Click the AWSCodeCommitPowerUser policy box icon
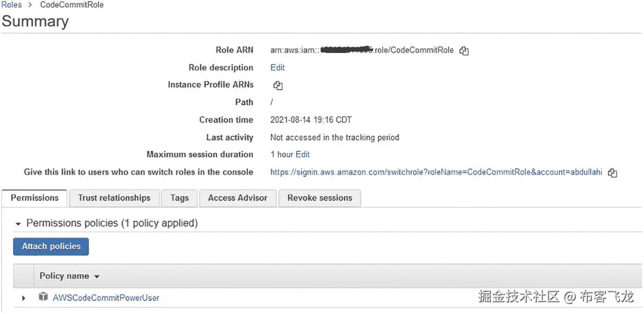 (x=44, y=297)
